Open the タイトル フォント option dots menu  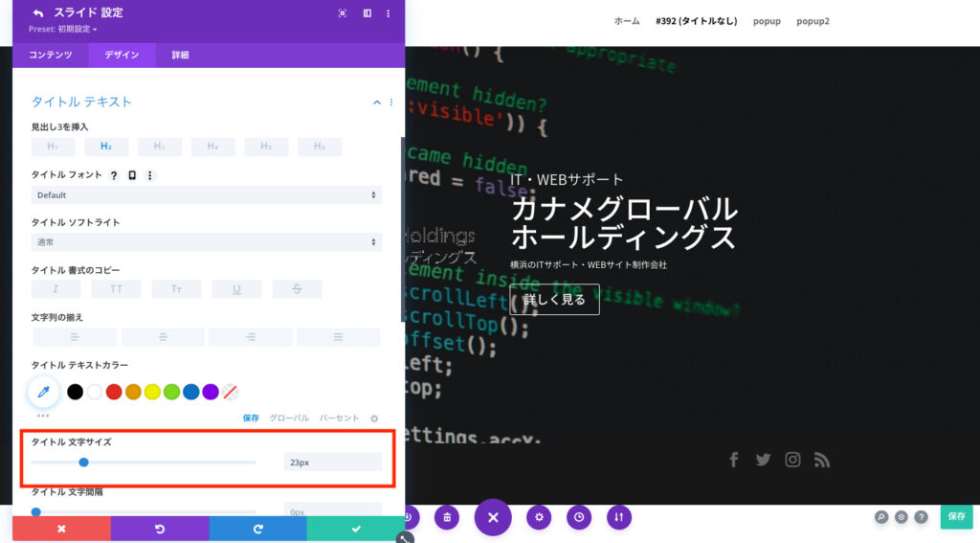point(150,176)
